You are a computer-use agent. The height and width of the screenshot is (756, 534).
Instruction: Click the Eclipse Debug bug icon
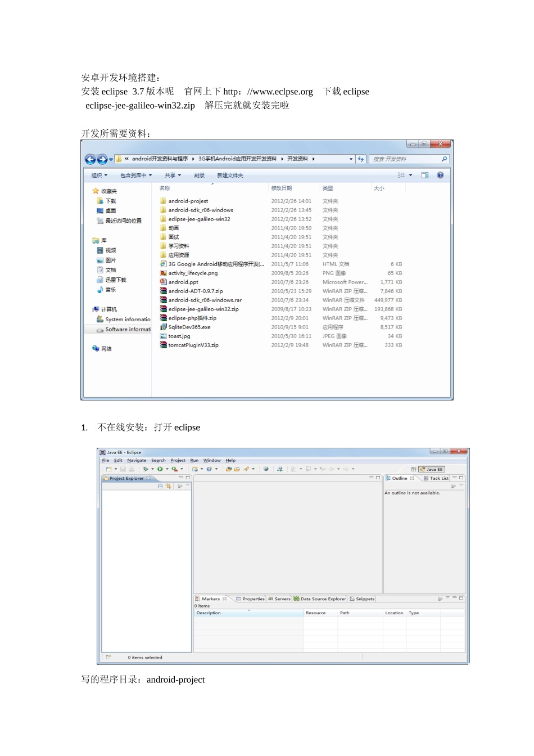coord(145,469)
